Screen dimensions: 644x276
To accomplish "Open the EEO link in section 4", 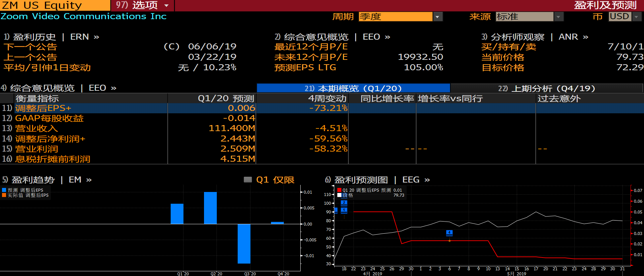I will tap(97, 88).
